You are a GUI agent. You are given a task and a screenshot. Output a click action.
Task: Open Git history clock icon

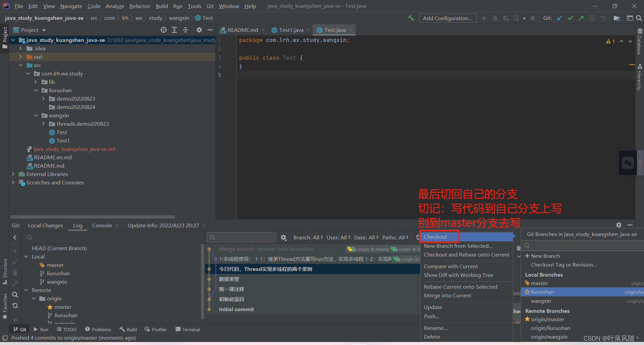[592, 18]
